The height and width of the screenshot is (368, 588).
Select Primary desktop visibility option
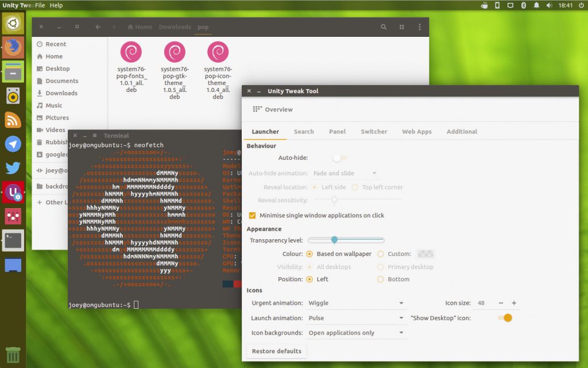tap(381, 267)
